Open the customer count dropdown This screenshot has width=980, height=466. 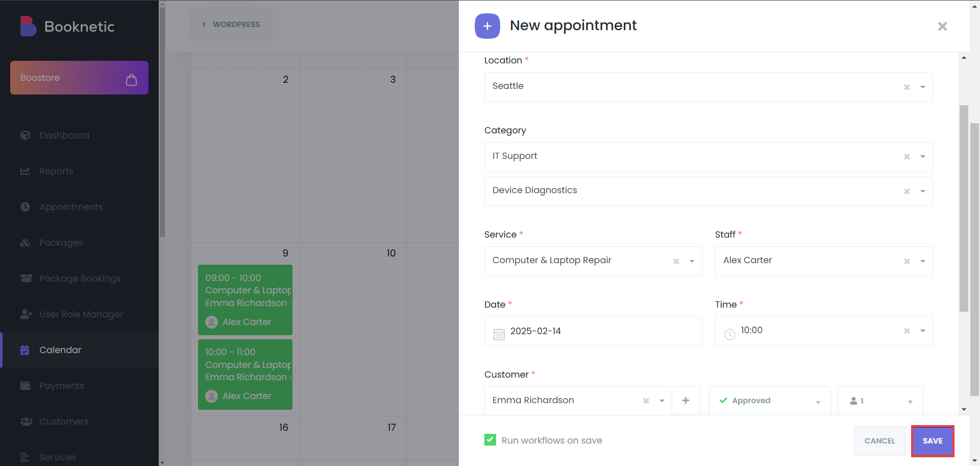[x=880, y=401]
